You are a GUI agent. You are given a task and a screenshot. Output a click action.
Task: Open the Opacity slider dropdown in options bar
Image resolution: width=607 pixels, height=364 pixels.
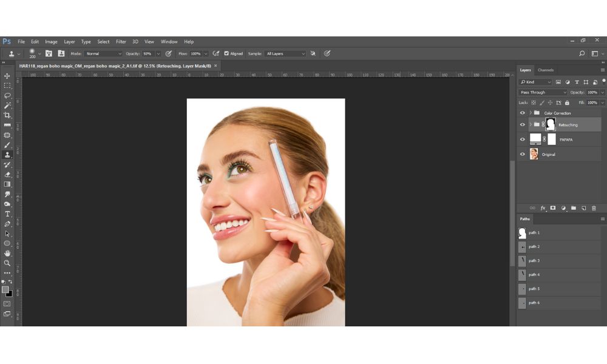pos(158,54)
